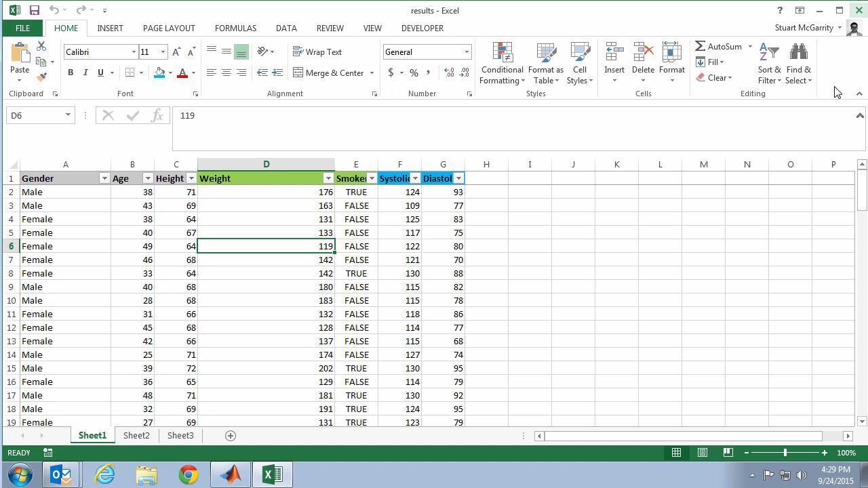Viewport: 868px width, 488px height.
Task: Click the AutoSum icon
Action: point(701,46)
